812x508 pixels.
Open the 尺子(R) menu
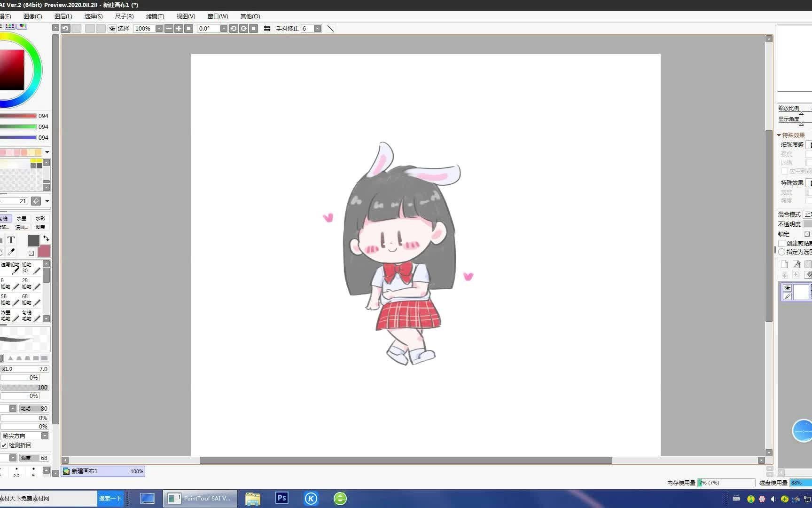124,16
